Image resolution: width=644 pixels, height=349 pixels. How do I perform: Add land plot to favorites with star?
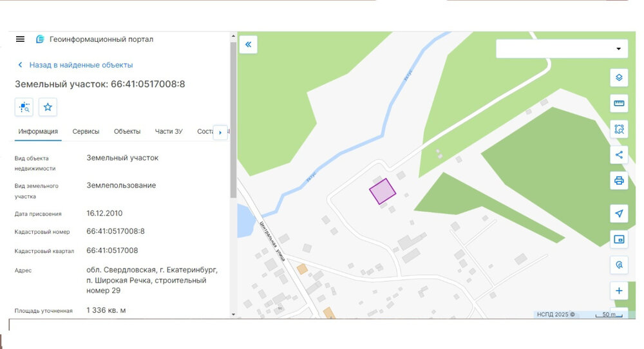48,107
